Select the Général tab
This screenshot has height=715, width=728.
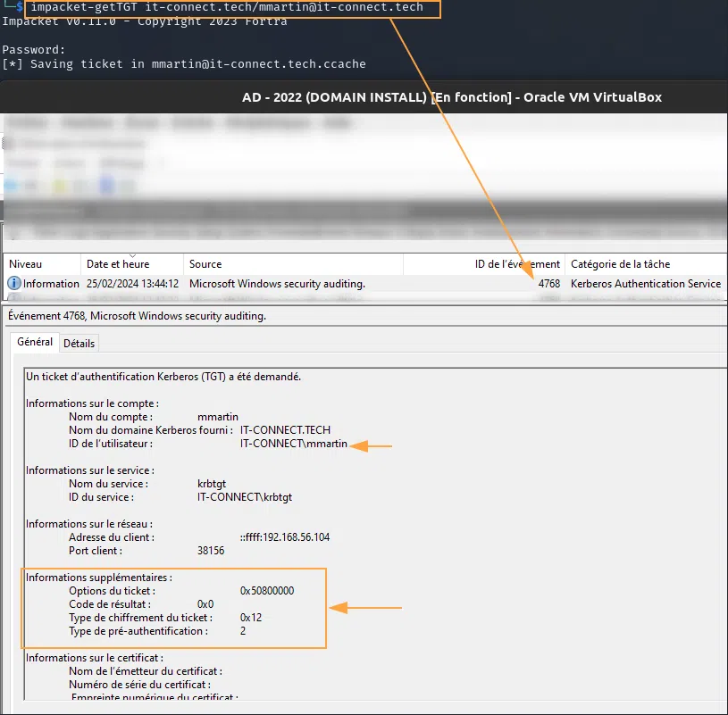[x=35, y=342]
